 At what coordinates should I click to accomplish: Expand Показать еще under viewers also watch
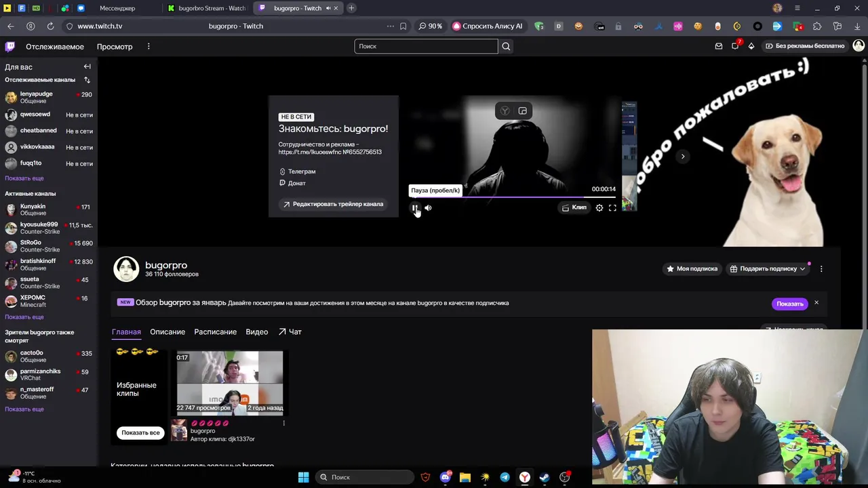24,409
